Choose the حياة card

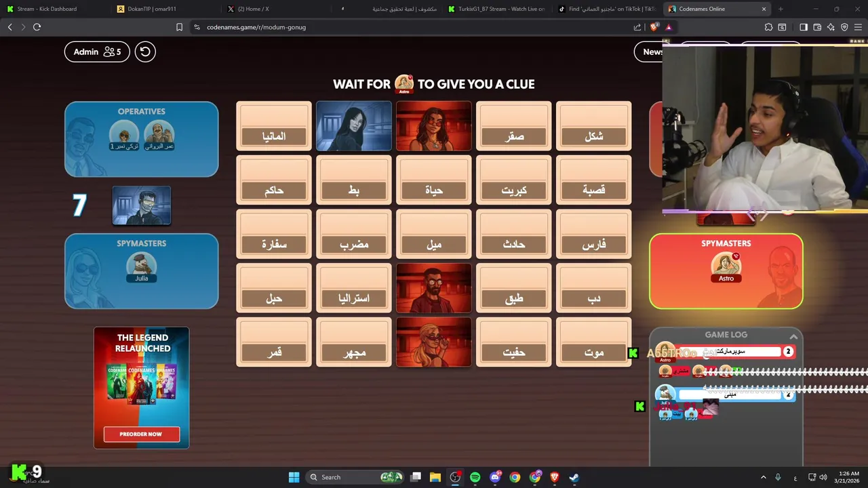pos(434,180)
